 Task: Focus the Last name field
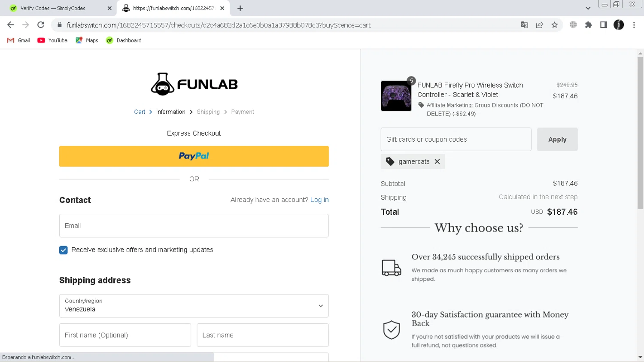click(x=263, y=335)
